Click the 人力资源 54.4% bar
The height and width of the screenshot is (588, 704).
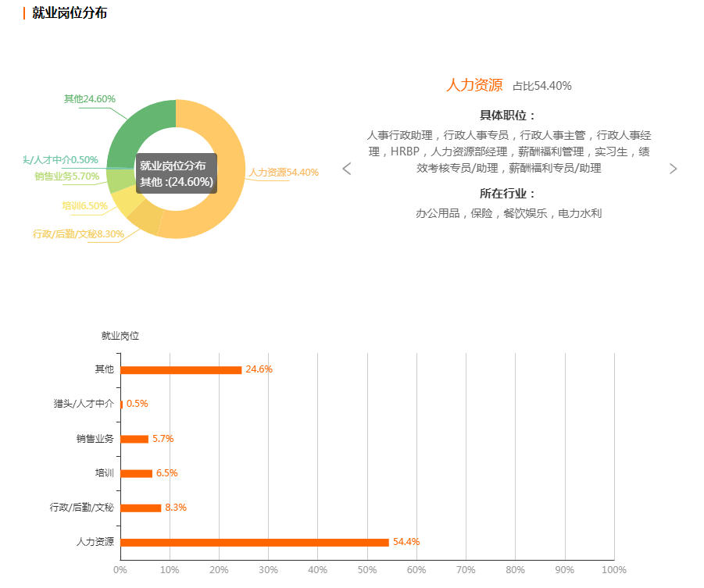coord(255,542)
